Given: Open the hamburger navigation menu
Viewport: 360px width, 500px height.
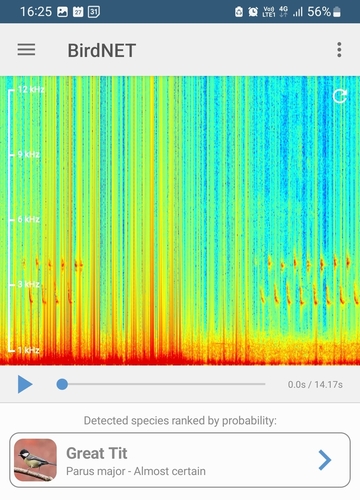Looking at the screenshot, I should tap(26, 50).
